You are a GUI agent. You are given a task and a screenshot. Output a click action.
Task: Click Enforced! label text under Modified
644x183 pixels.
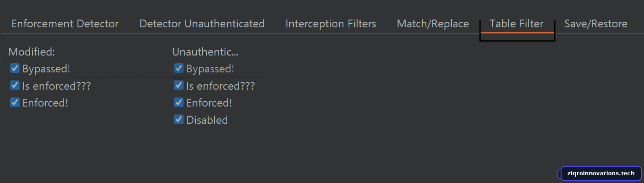[x=46, y=103]
